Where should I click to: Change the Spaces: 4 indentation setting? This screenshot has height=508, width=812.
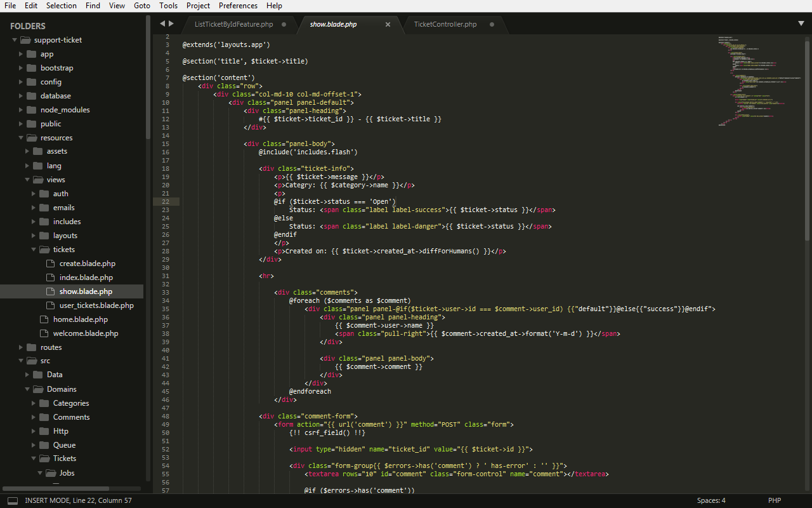point(710,500)
